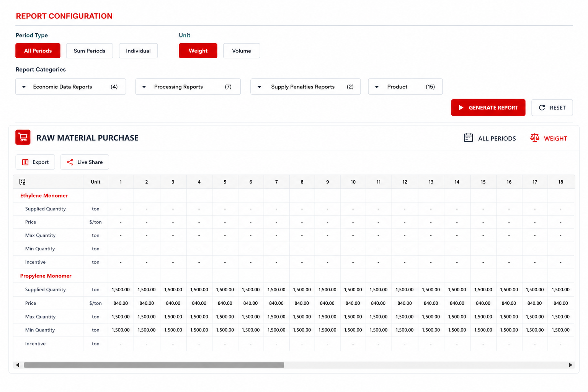Click the scrollbar left arrow
This screenshot has height=392, width=588.
click(17, 365)
